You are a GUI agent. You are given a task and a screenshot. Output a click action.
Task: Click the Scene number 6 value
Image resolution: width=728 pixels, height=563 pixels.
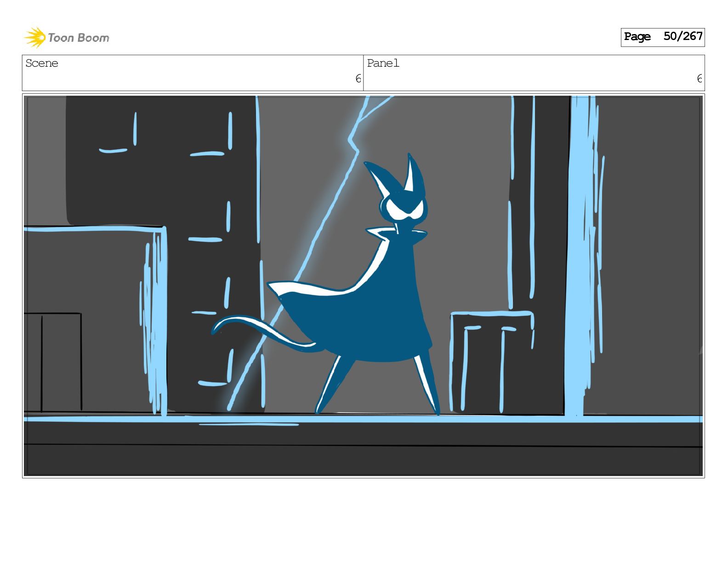click(x=358, y=79)
